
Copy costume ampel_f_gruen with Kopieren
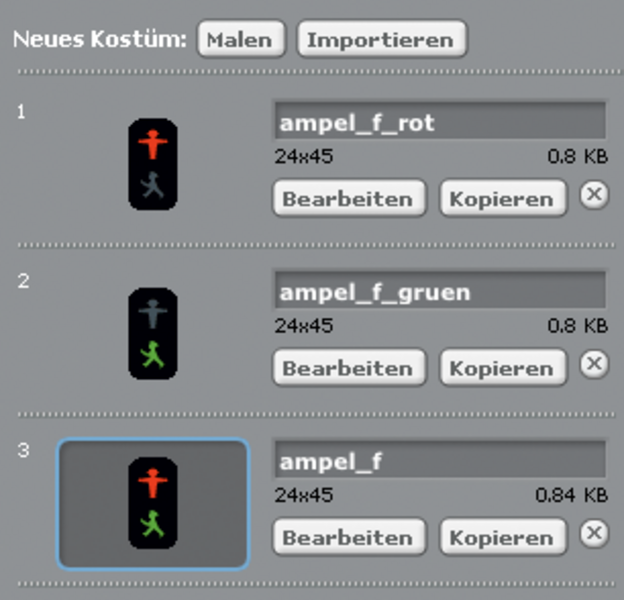501,367
